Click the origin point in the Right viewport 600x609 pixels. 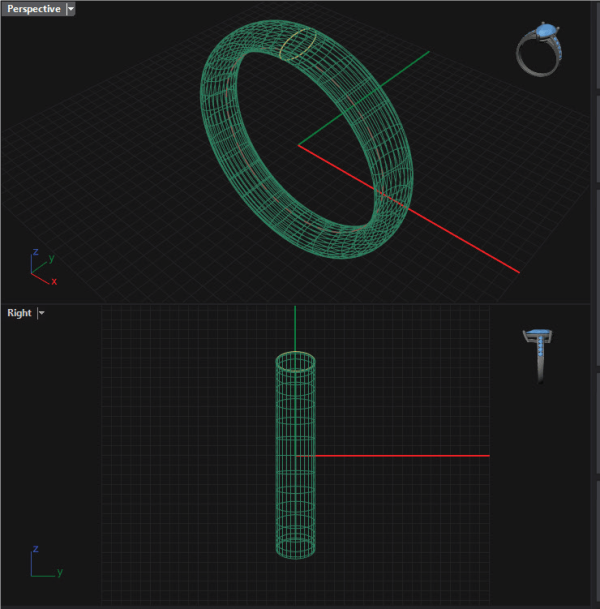coord(295,456)
